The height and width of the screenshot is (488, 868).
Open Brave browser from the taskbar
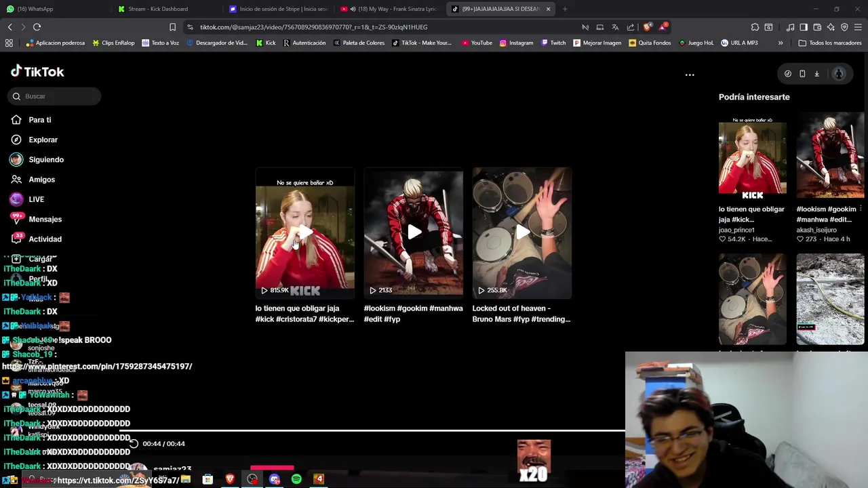[230, 479]
